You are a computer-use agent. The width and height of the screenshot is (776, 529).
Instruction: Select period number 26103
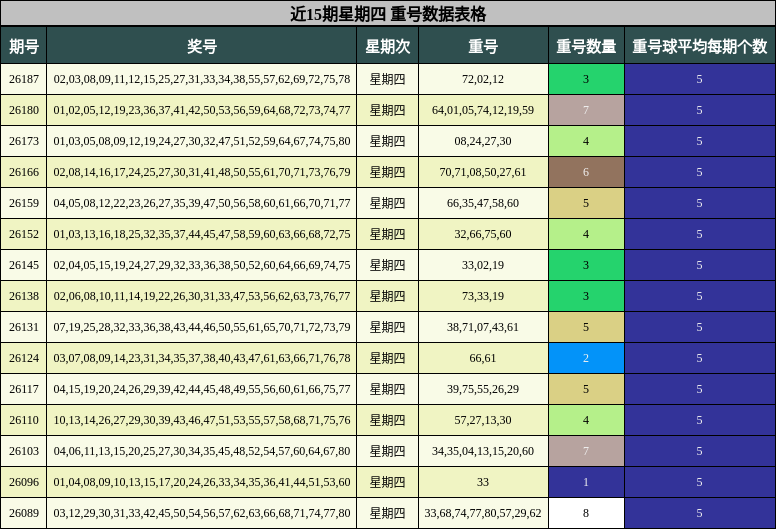[24, 451]
